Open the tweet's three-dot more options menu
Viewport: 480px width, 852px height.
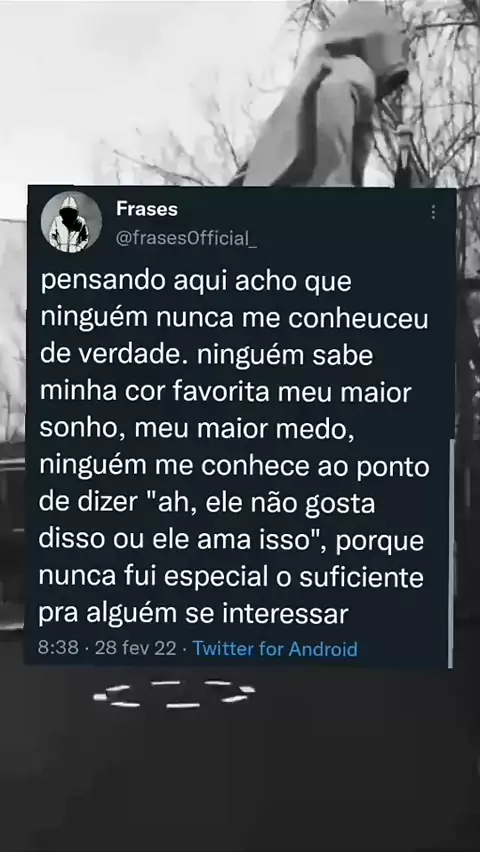point(433,212)
